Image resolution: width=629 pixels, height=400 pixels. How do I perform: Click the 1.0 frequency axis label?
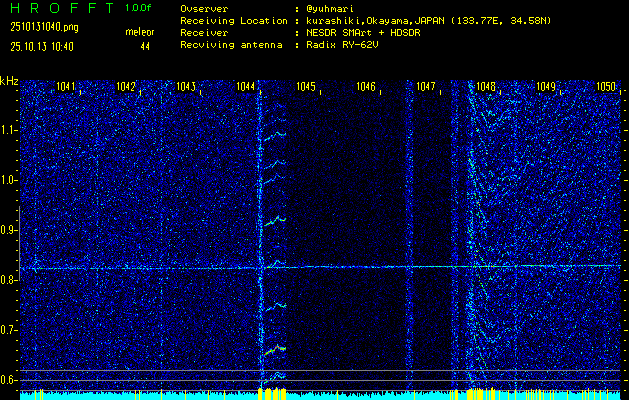click(x=7, y=181)
